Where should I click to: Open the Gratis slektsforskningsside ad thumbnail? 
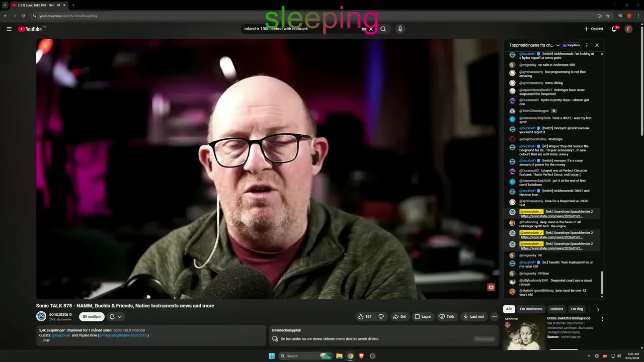(524, 333)
